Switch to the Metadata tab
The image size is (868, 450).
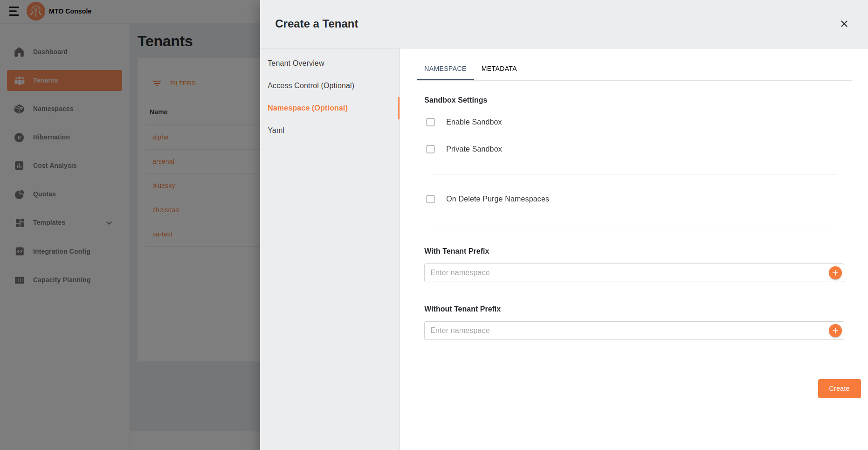click(x=499, y=69)
